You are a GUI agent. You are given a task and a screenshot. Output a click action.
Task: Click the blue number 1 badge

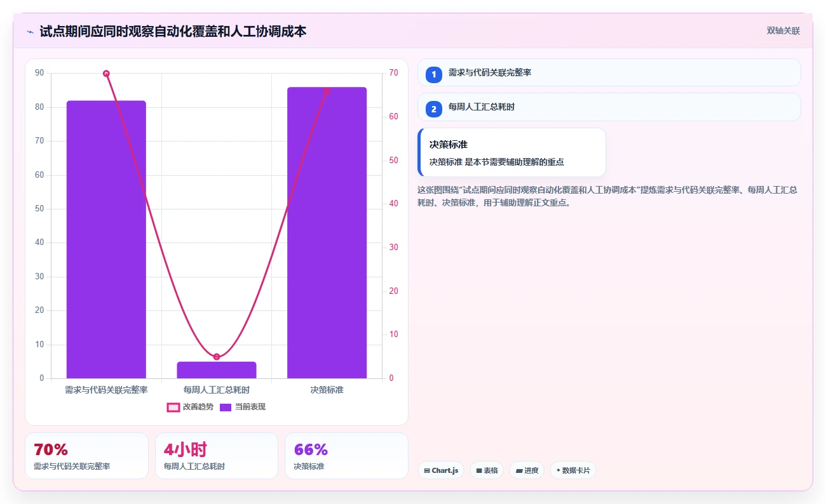tap(434, 74)
